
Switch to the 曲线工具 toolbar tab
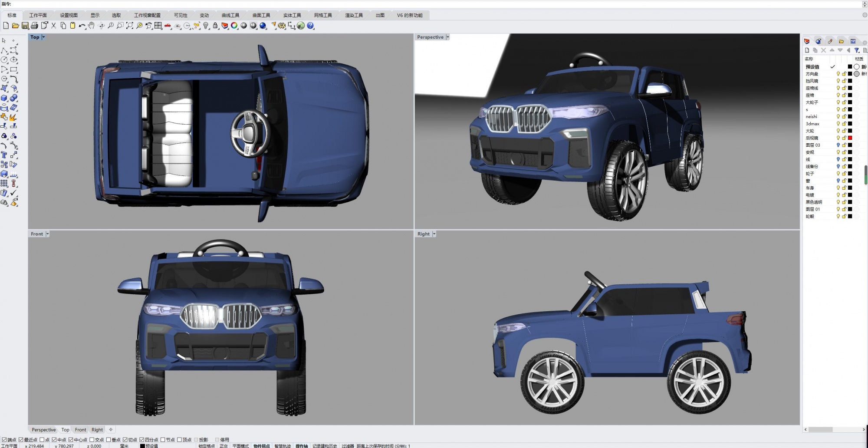[x=230, y=15]
